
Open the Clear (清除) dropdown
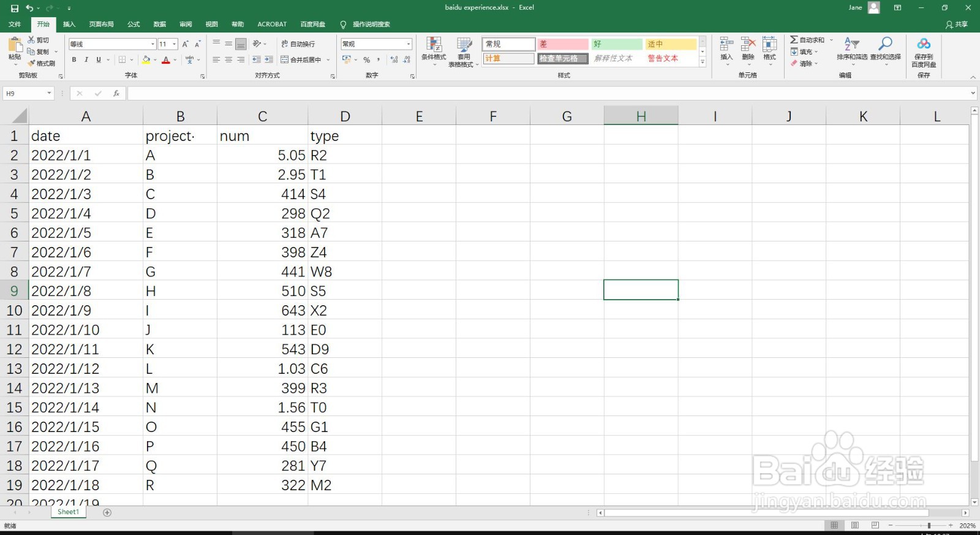coord(804,63)
